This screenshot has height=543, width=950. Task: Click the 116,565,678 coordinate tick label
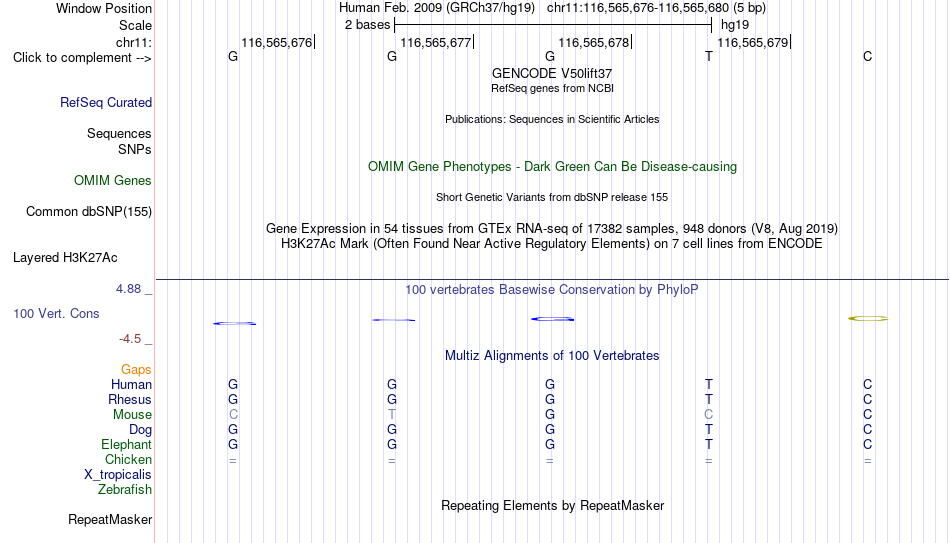click(594, 42)
